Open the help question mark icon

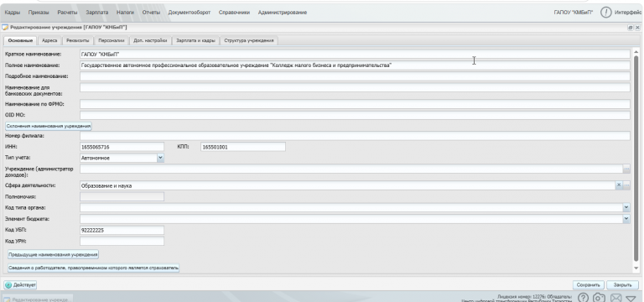coord(584,298)
